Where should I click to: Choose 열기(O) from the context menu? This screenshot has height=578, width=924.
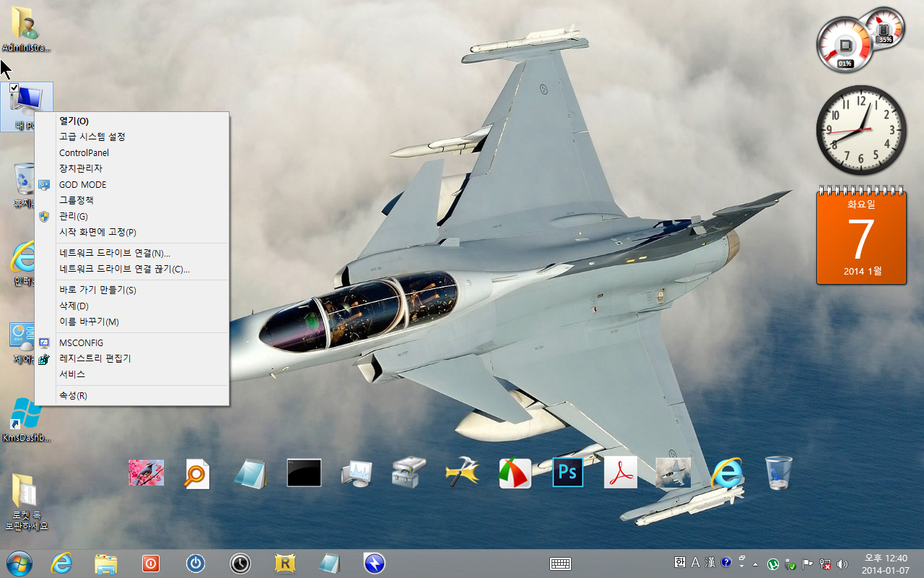coord(131,121)
